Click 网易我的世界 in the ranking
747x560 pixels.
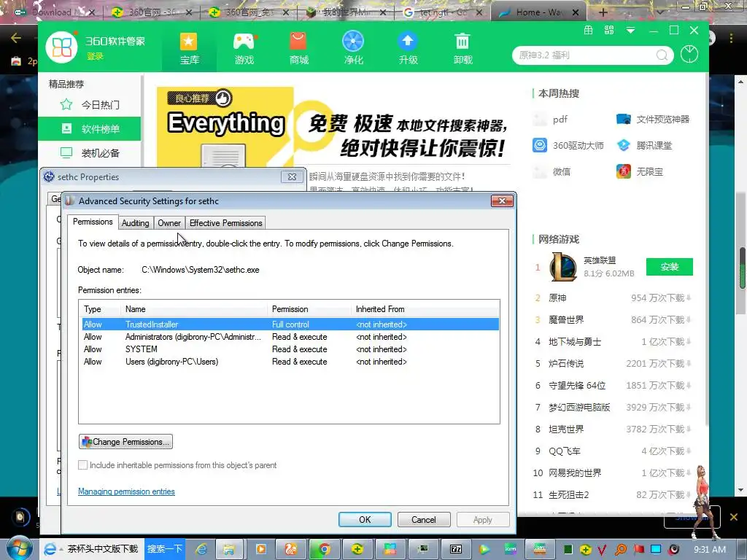pos(575,473)
